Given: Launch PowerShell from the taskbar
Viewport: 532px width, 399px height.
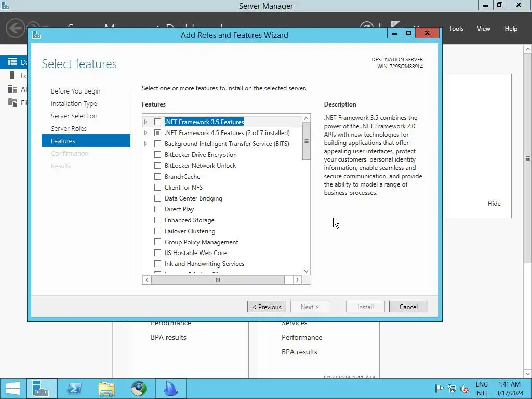Looking at the screenshot, I should (x=74, y=389).
